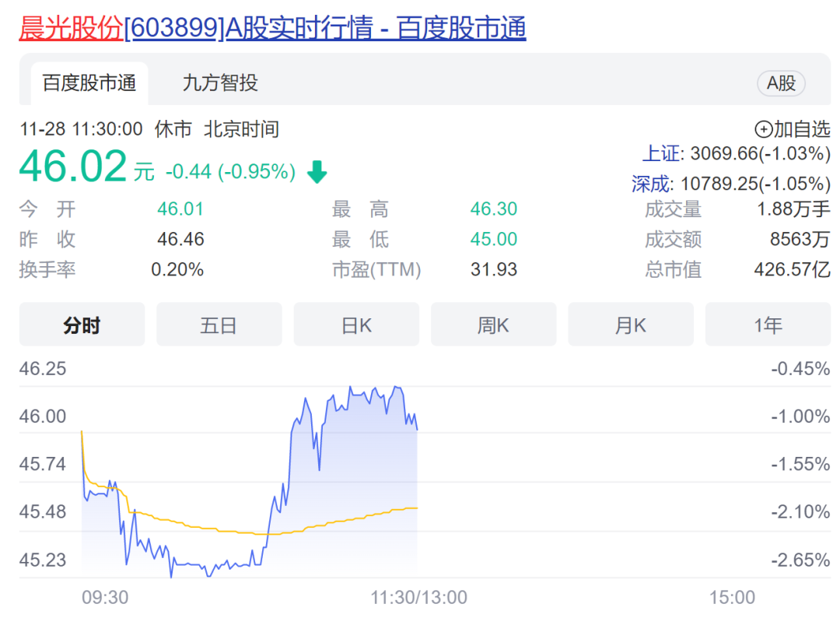This screenshot has width=840, height=618.
Task: Switch to the 九方智投 tab
Action: (220, 83)
